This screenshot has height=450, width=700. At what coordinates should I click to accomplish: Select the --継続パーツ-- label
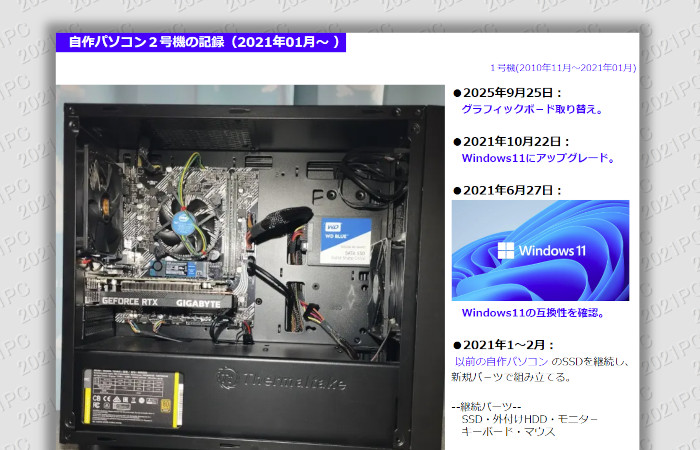click(x=486, y=407)
